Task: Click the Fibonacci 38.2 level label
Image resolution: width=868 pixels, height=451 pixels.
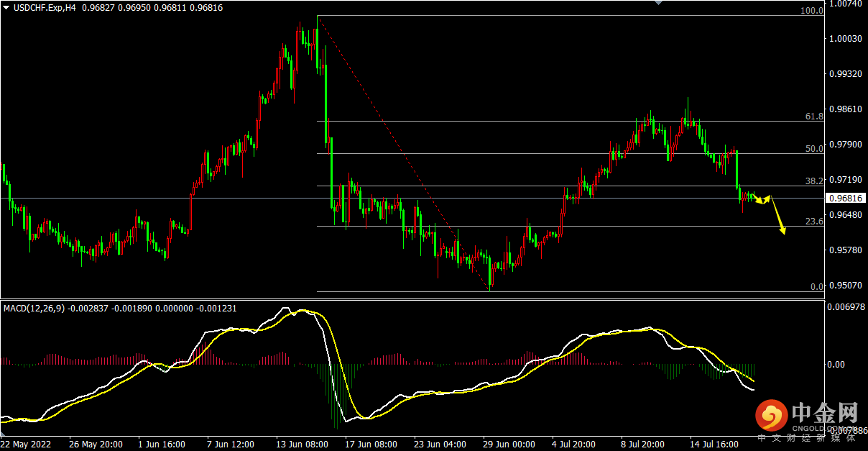Action: [x=814, y=181]
